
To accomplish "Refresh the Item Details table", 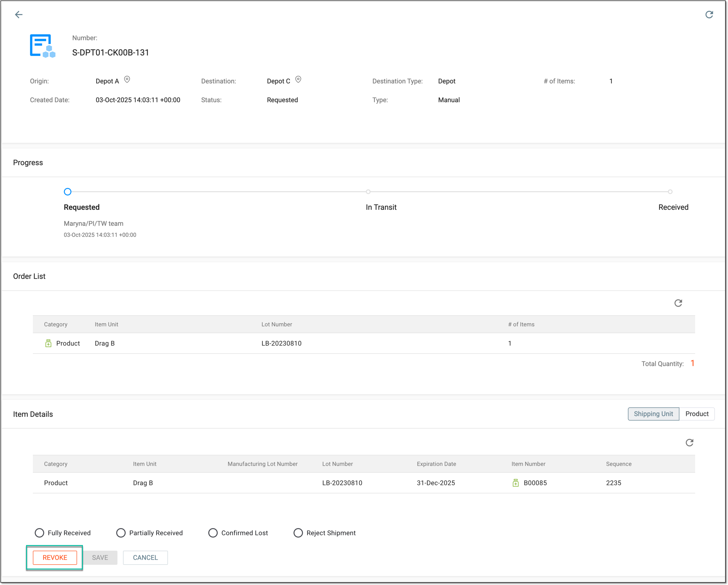I will (x=690, y=443).
